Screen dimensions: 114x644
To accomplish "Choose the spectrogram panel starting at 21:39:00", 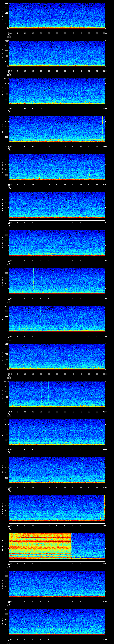I will click(57, 394).
